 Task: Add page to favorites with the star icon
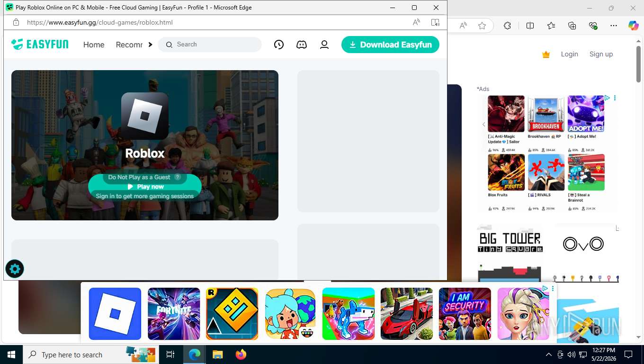click(x=482, y=26)
